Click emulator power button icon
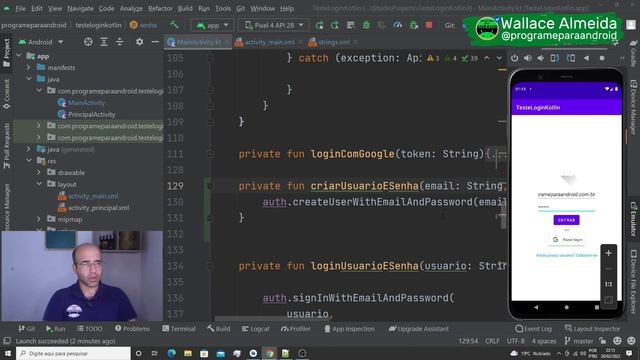 pos(514,58)
